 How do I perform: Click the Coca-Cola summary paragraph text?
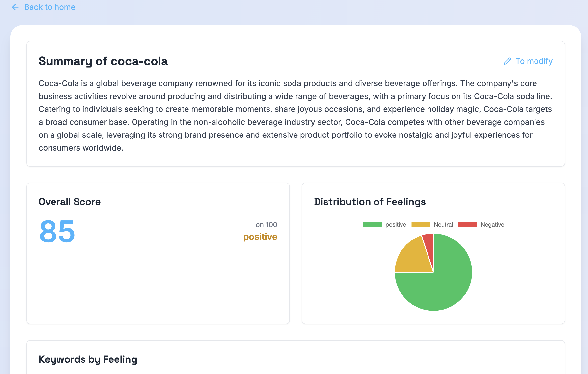click(295, 115)
